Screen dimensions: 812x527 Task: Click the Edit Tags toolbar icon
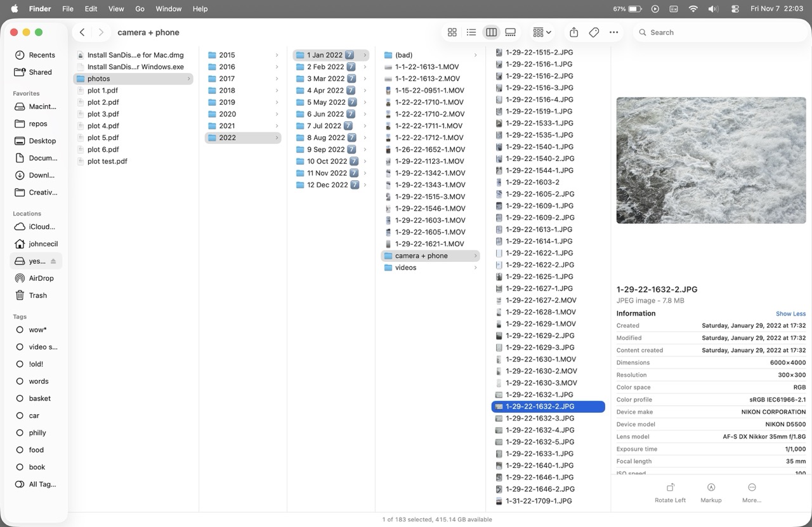tap(594, 32)
